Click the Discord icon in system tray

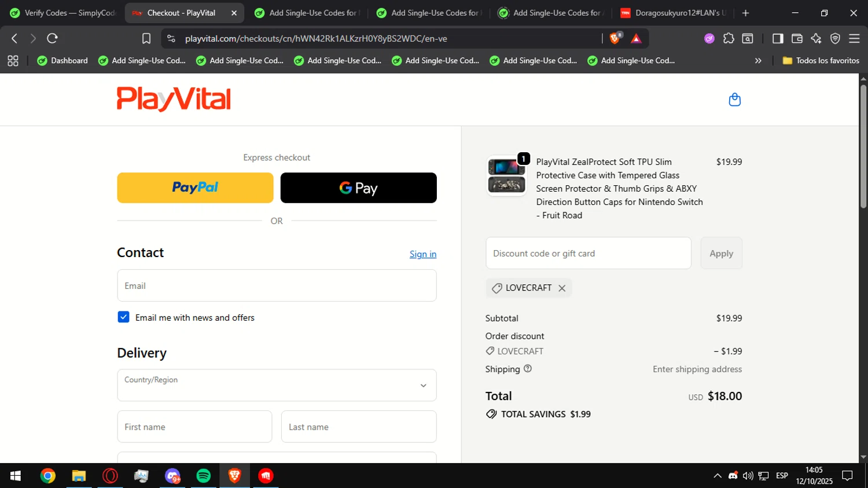click(733, 476)
